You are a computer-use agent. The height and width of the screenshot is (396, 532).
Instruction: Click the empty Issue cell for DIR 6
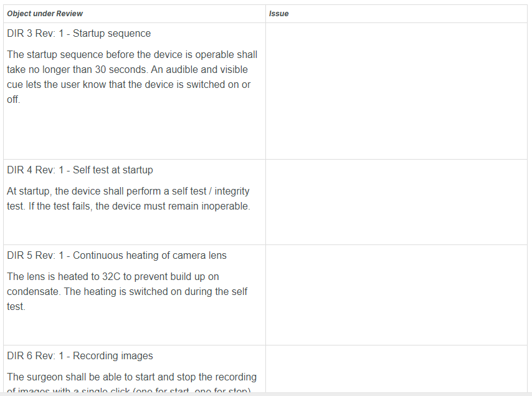tap(397, 370)
